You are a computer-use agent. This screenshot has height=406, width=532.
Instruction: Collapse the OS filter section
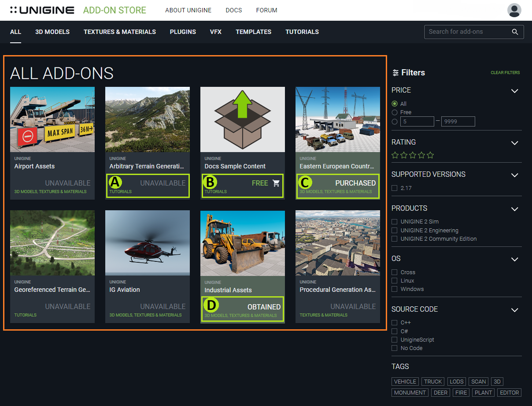tap(514, 259)
